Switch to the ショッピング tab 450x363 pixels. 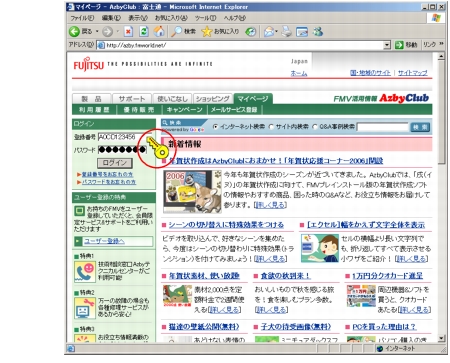[x=213, y=99]
